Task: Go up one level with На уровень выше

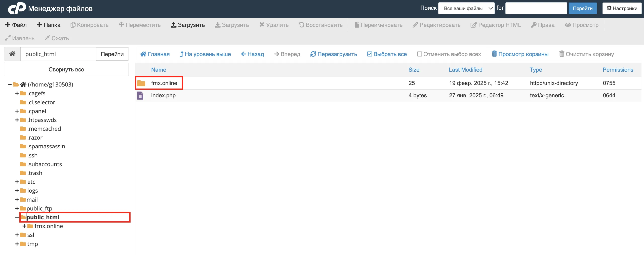Action: (x=205, y=54)
